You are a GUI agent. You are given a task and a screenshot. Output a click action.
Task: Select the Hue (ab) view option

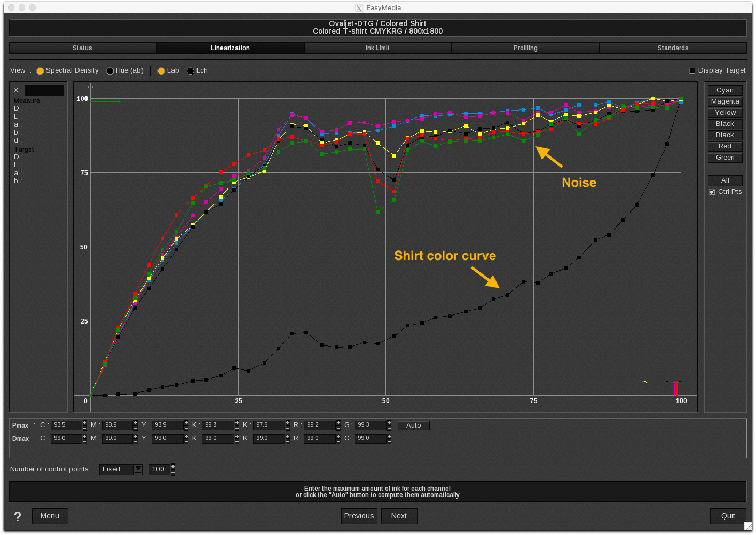tap(110, 71)
